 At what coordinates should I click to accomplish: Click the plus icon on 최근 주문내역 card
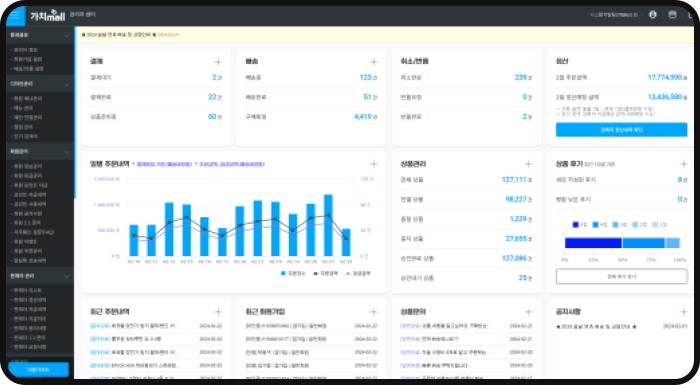coord(218,312)
